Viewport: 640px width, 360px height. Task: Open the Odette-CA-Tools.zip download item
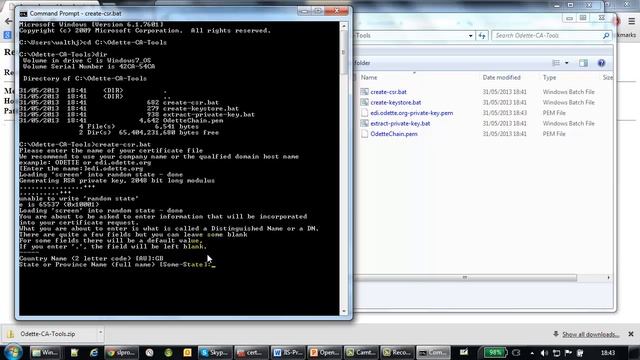[47, 334]
